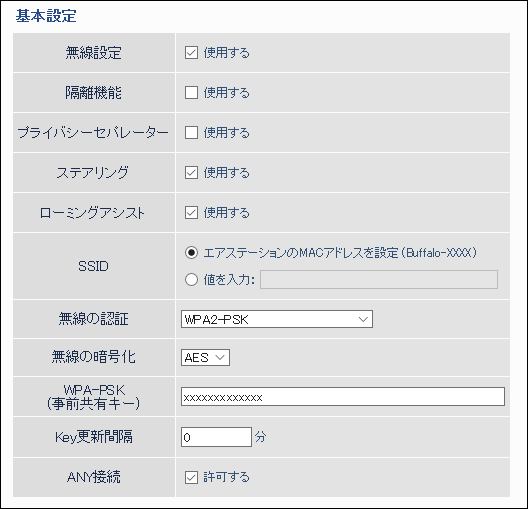This screenshot has height=509, width=528.
Task: Click into the SSID value text field
Action: (379, 279)
